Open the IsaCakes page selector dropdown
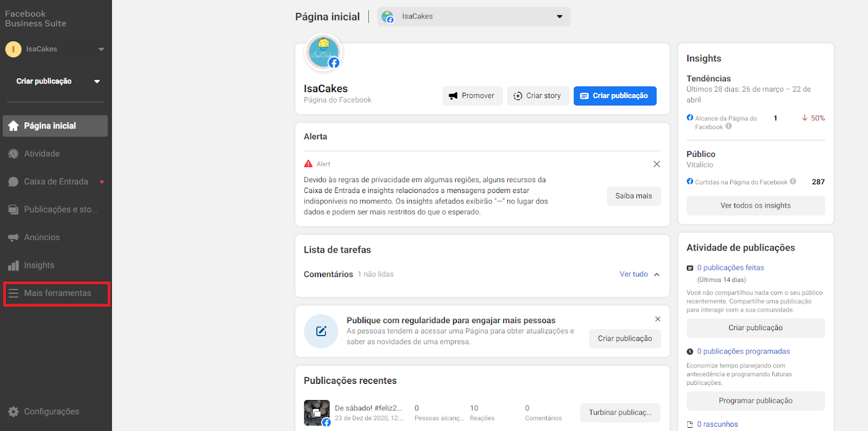The height and width of the screenshot is (431, 868). tap(474, 17)
